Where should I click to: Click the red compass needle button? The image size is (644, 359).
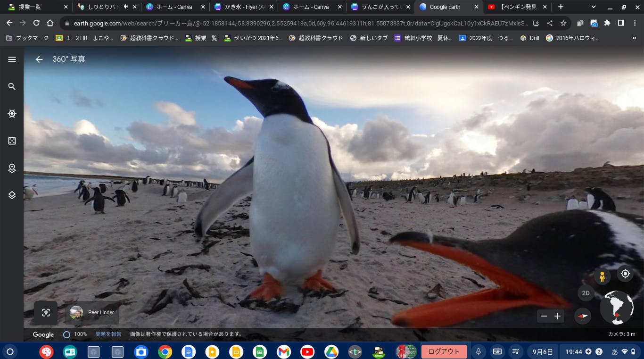[x=583, y=316]
